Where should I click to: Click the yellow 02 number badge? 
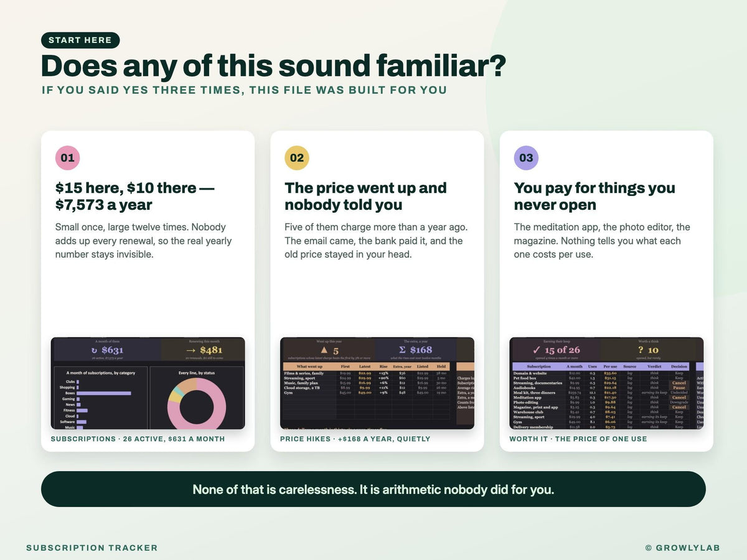pos(297,158)
